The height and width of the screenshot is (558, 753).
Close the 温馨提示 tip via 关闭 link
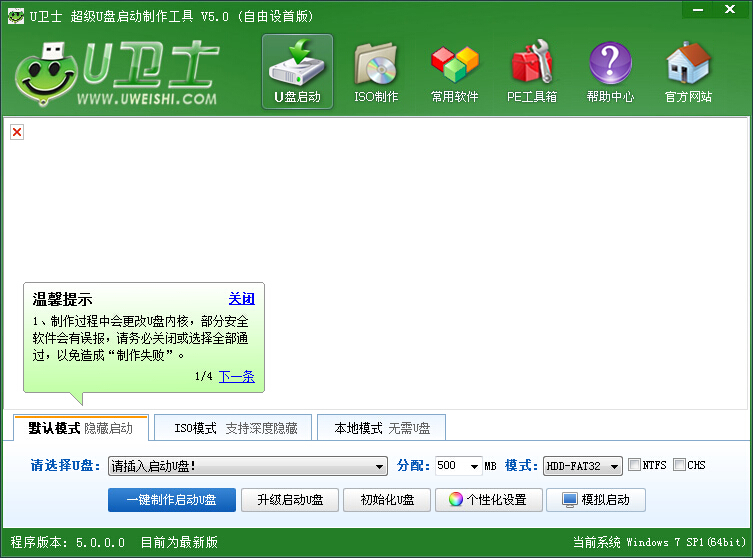click(242, 299)
